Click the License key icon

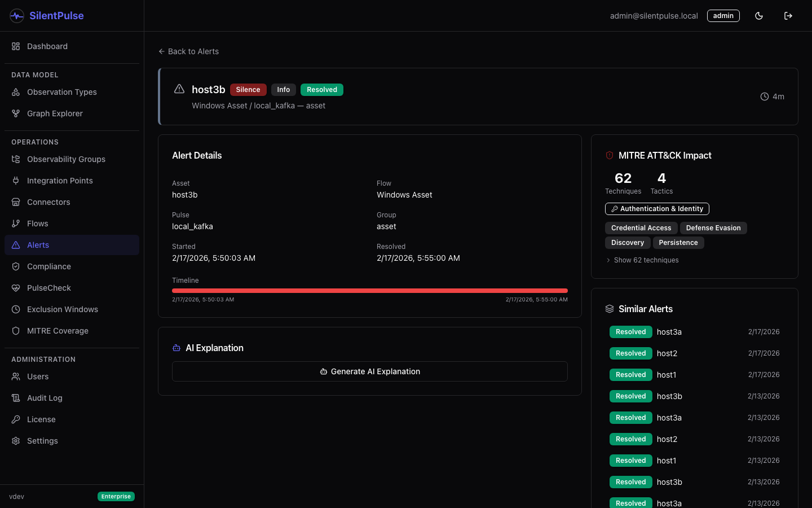[x=16, y=419]
